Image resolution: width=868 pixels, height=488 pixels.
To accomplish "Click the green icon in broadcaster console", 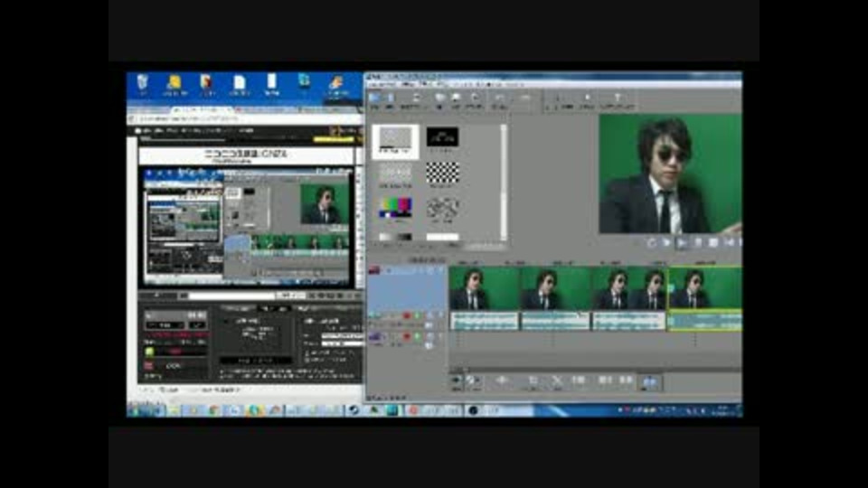I will click(148, 352).
